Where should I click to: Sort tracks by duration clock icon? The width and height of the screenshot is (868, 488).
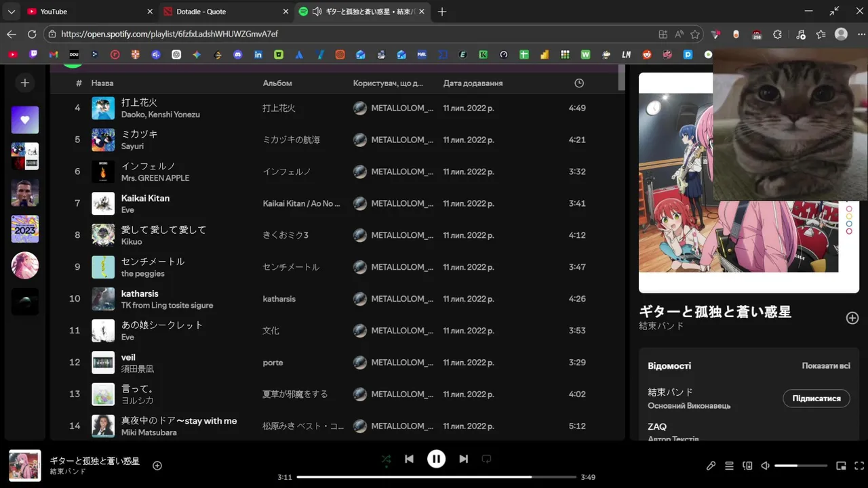(x=579, y=83)
